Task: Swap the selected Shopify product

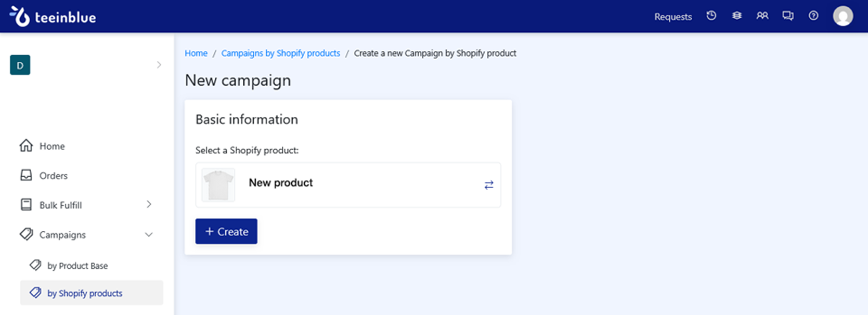Action: coord(489,185)
